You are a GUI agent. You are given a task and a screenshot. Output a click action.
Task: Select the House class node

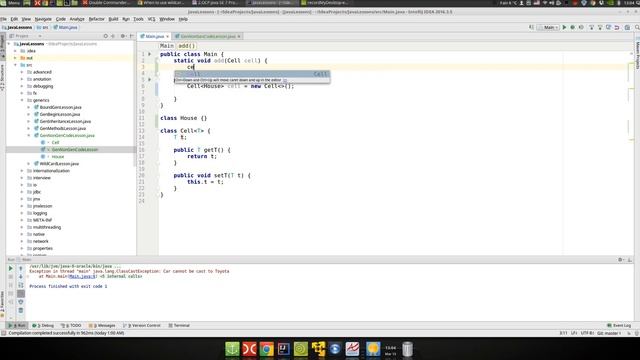click(58, 156)
